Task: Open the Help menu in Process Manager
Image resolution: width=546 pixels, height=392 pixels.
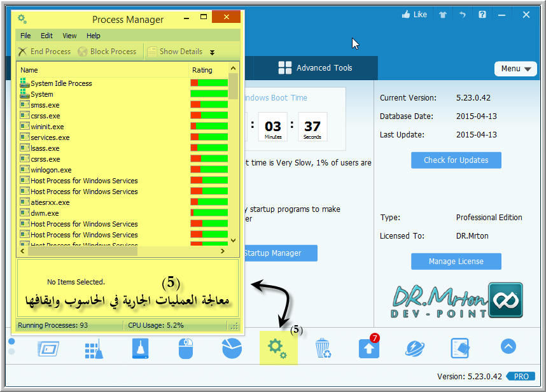Action: [94, 36]
